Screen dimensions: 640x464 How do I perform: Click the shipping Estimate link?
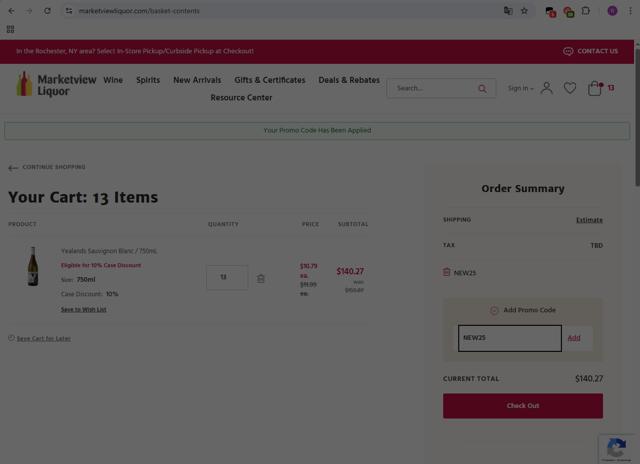[589, 220]
